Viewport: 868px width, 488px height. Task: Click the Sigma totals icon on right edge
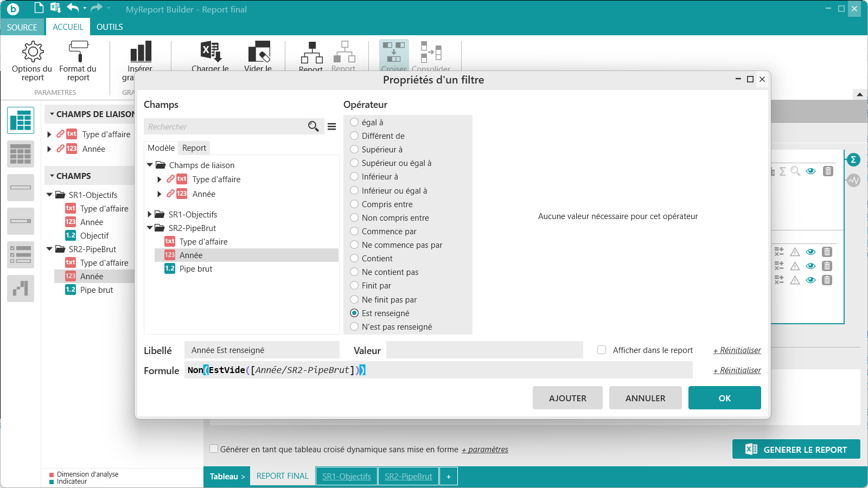(853, 159)
